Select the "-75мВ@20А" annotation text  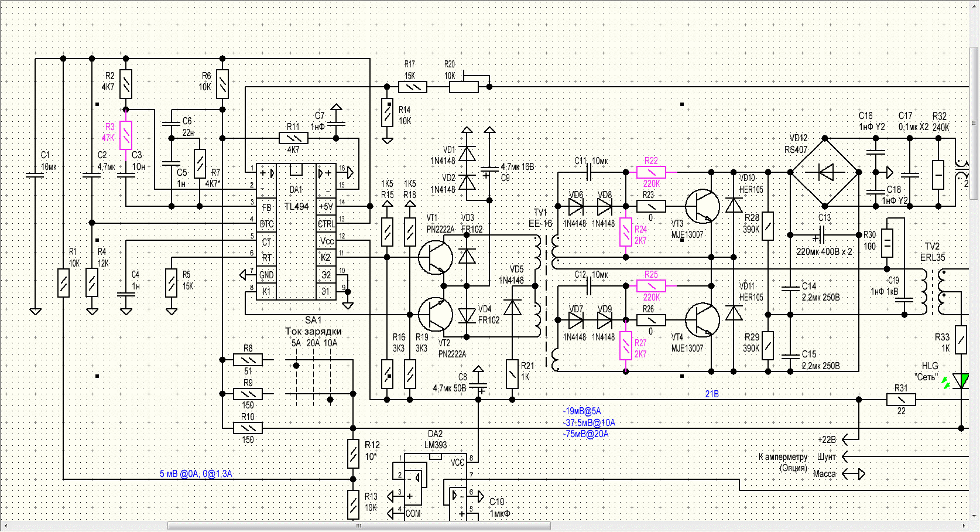click(x=586, y=434)
